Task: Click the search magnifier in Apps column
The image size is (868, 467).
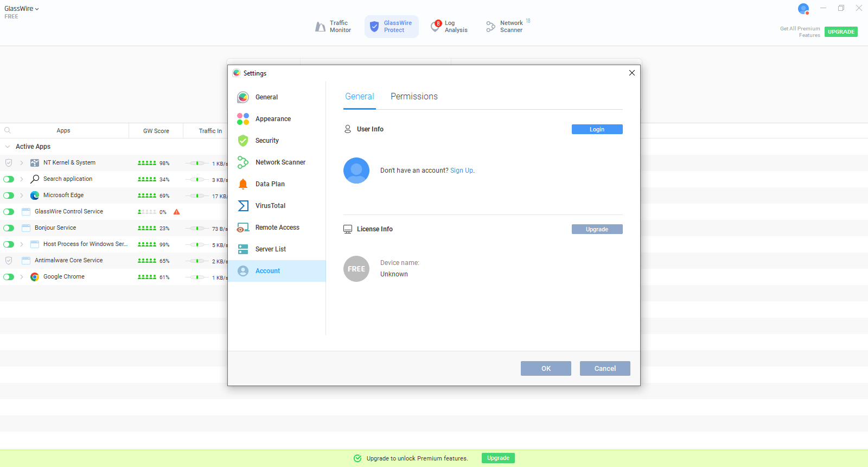Action: tap(8, 130)
